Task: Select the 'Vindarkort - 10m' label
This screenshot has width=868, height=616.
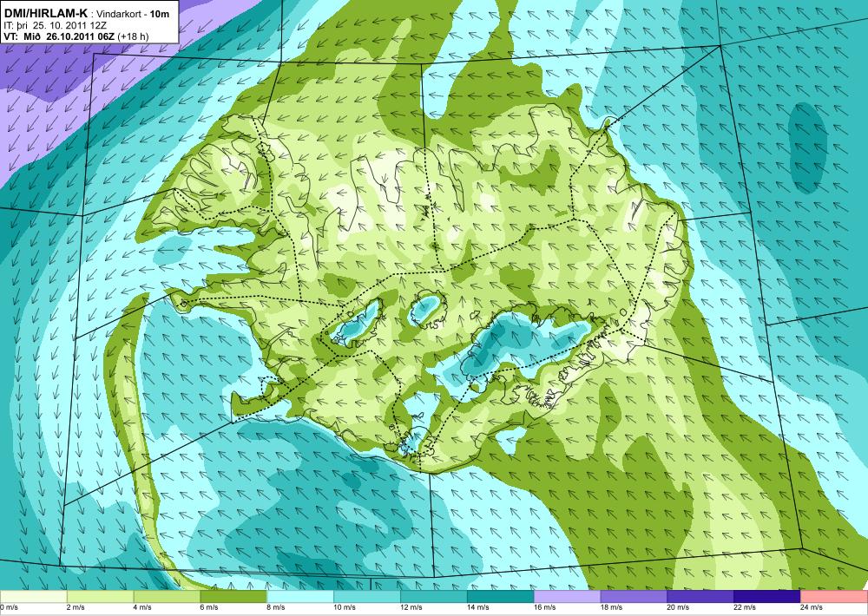Action: pos(134,14)
